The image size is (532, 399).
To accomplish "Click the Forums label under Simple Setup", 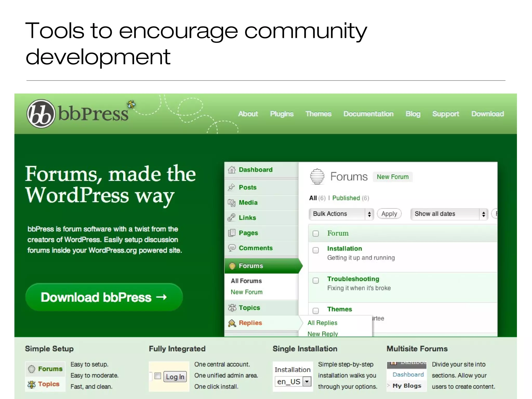I will click(50, 369).
